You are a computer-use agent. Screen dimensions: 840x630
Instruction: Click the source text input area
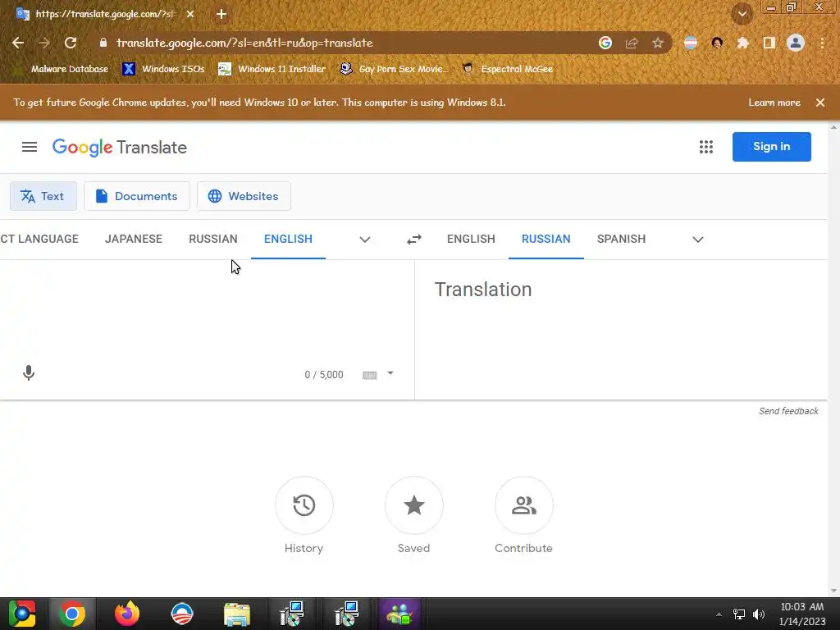click(x=207, y=311)
